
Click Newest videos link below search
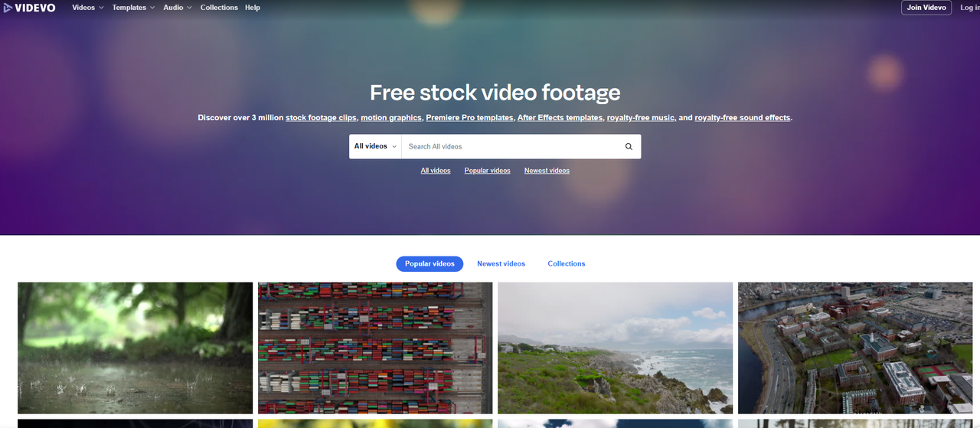547,171
